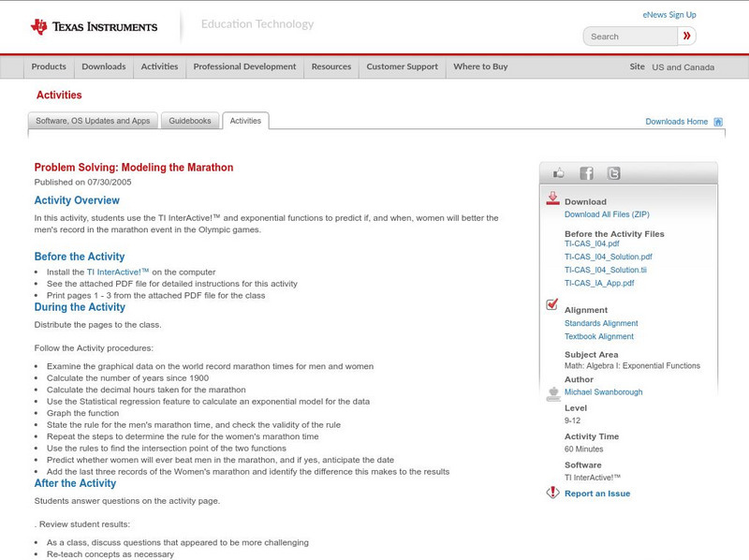The height and width of the screenshot is (560, 749).
Task: Click 'Re-teach concepts as necessary' bullet
Action: pyautogui.click(x=110, y=554)
